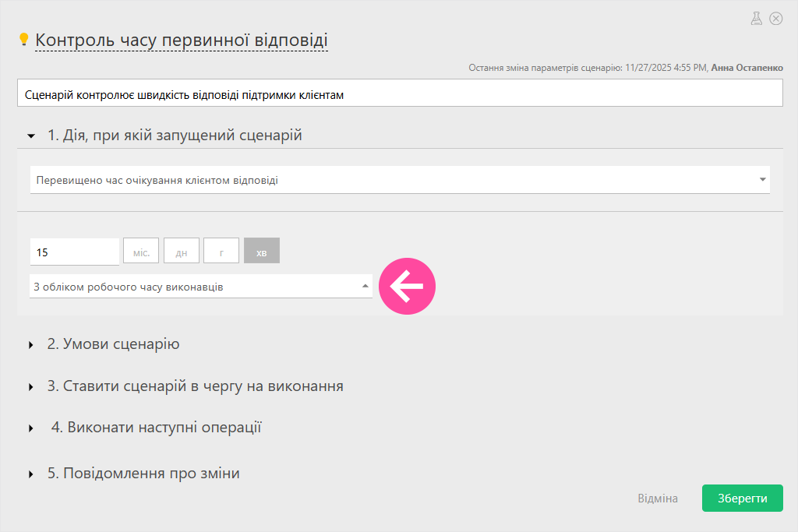
Task: Toggle the active "хв" minutes unit
Action: pos(262,252)
